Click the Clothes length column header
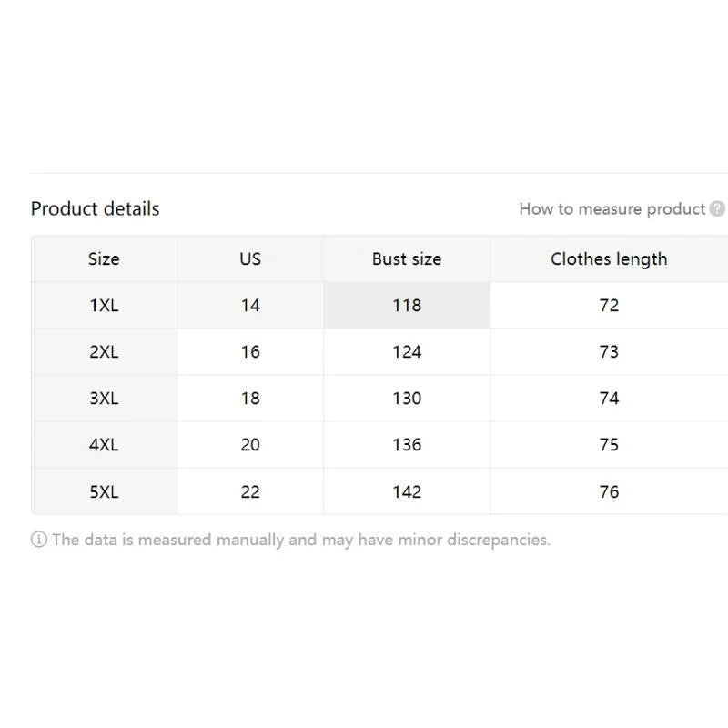This screenshot has height=728, width=728. [609, 259]
